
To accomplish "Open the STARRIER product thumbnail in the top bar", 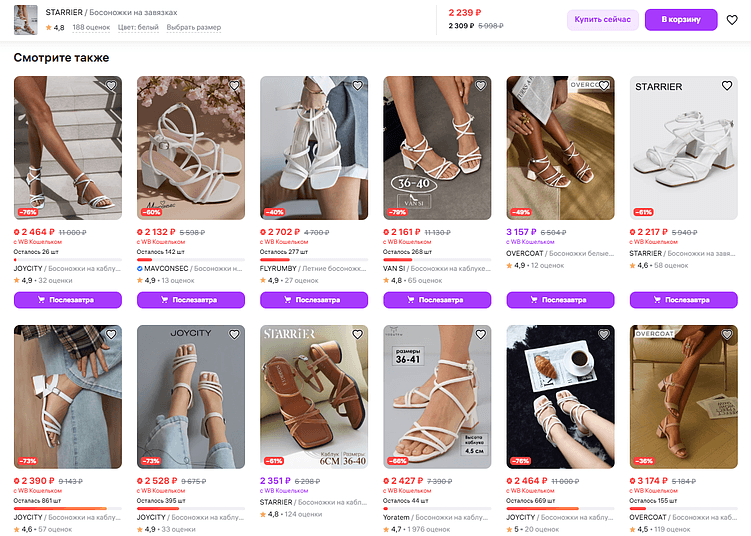I will [x=26, y=19].
